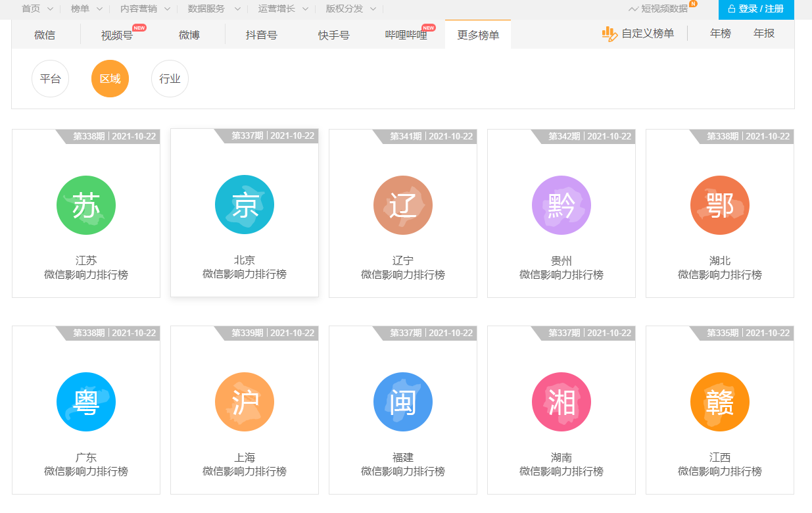Click the 第337期 date badge on 北京 card
Image resolution: width=812 pixels, height=513 pixels.
click(266, 136)
